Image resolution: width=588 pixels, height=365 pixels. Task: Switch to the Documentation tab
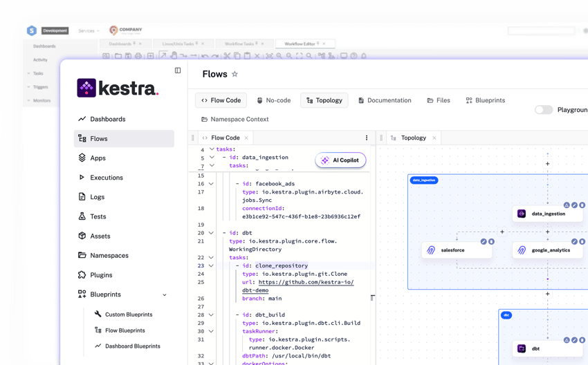point(384,100)
